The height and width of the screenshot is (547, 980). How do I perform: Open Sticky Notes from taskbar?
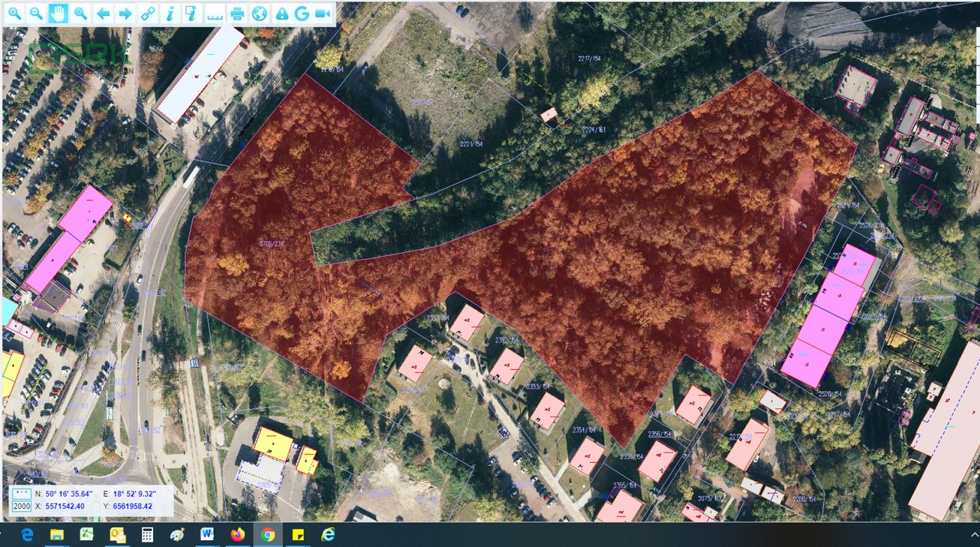click(x=297, y=534)
